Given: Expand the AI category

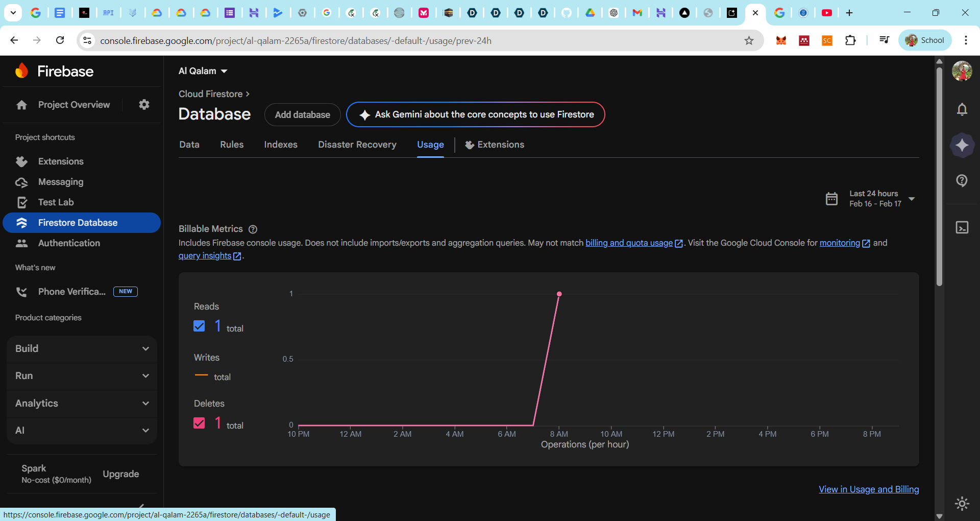Looking at the screenshot, I should coord(82,431).
